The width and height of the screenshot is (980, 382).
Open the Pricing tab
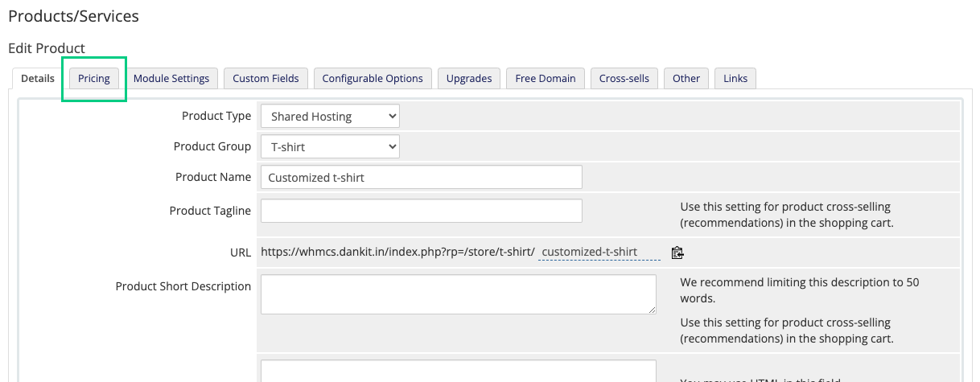pyautogui.click(x=94, y=78)
